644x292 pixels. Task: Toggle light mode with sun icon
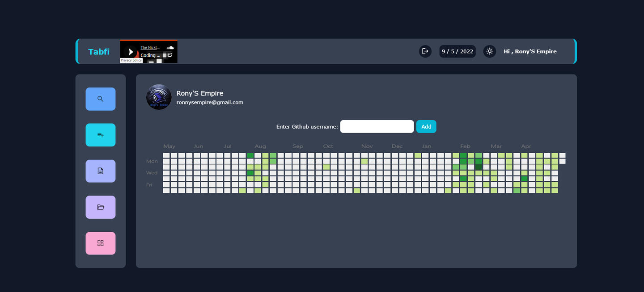[490, 51]
